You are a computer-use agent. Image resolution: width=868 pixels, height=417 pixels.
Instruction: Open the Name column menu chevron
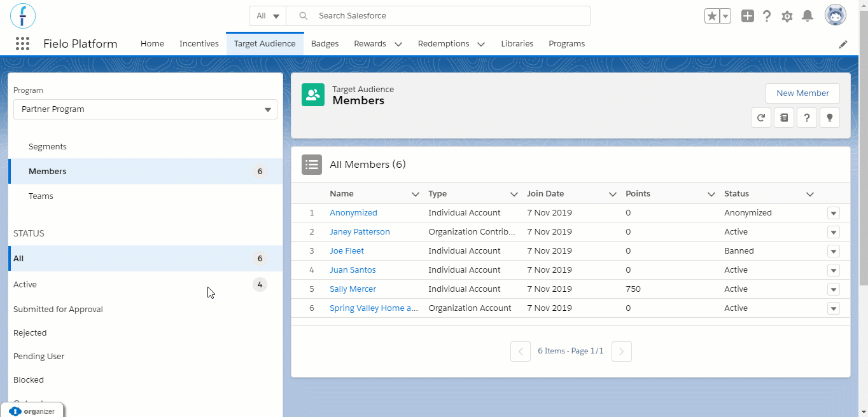[416, 194]
